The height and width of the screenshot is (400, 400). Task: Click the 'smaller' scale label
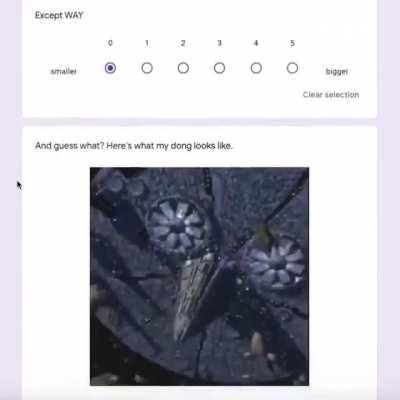click(x=64, y=71)
